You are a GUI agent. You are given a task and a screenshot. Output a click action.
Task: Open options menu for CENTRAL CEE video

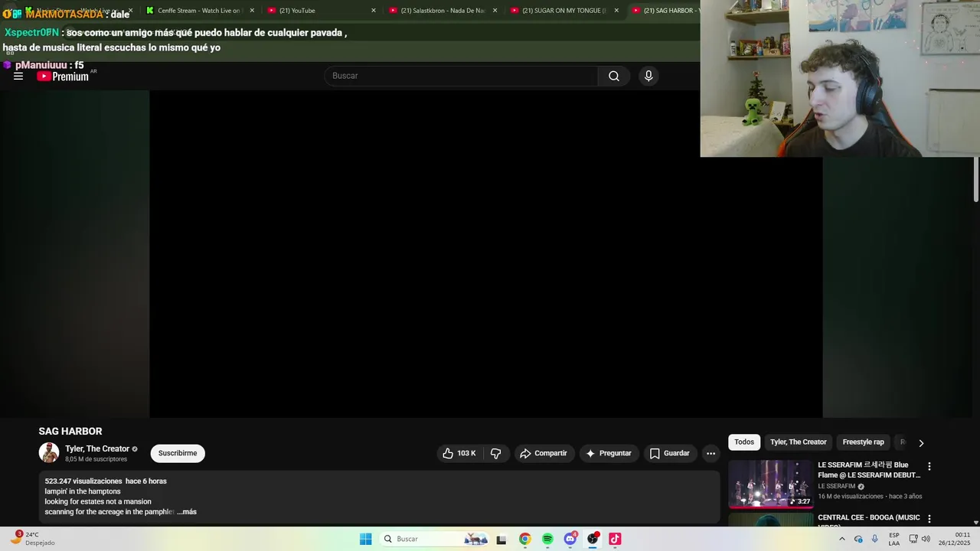point(929,519)
